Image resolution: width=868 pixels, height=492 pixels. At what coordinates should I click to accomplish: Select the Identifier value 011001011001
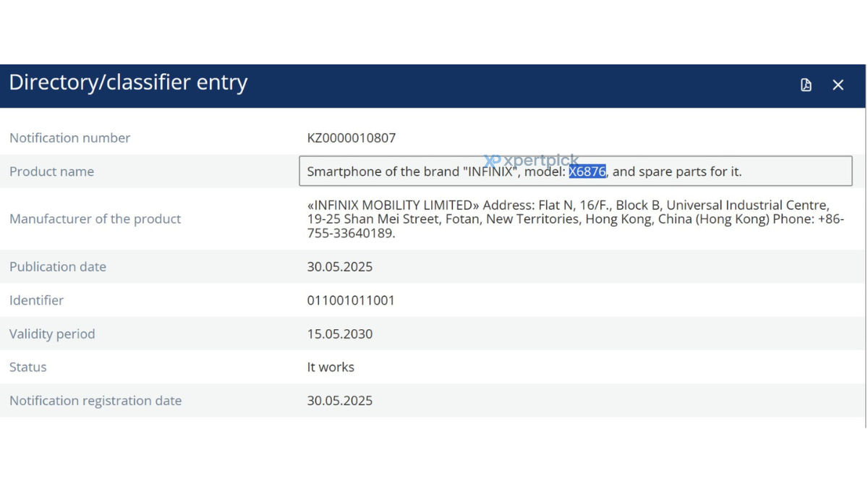[x=351, y=300]
